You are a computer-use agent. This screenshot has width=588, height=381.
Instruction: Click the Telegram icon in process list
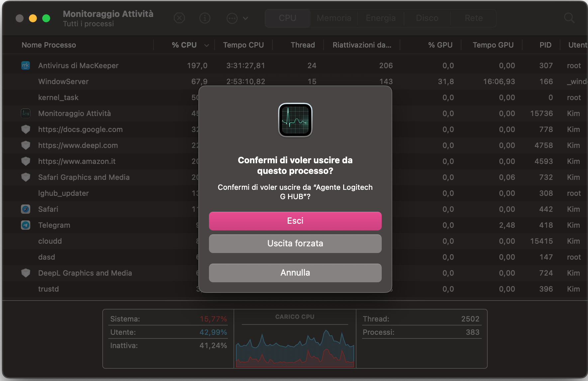coord(26,225)
